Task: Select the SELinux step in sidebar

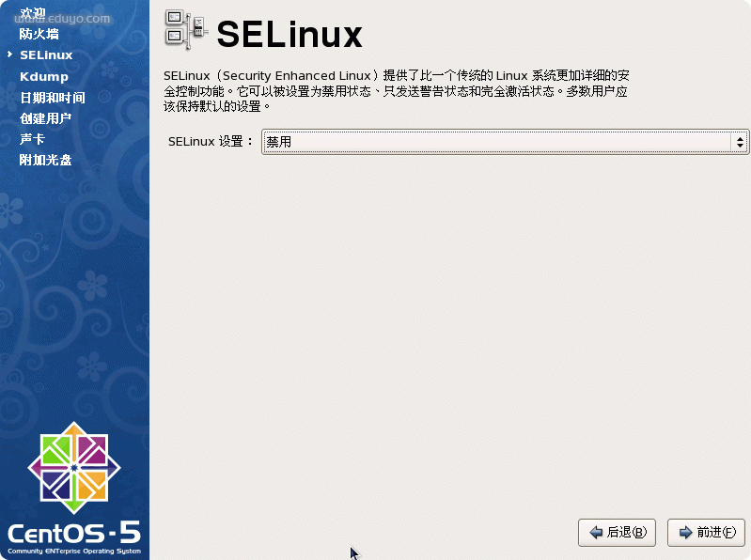Action: pyautogui.click(x=46, y=55)
